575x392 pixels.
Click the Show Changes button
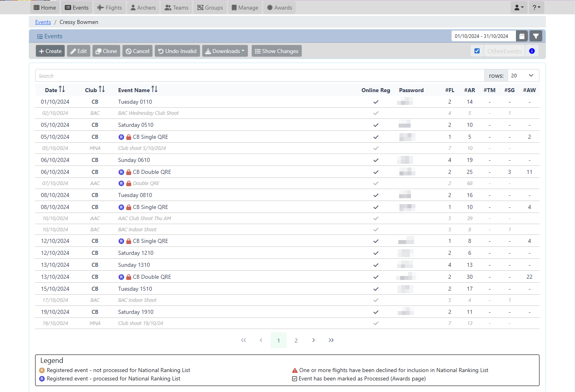point(277,51)
